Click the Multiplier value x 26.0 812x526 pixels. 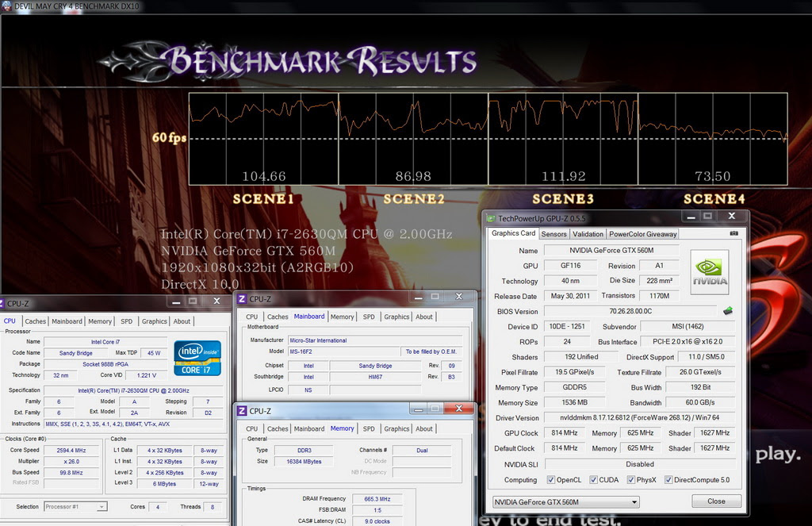pyautogui.click(x=71, y=461)
